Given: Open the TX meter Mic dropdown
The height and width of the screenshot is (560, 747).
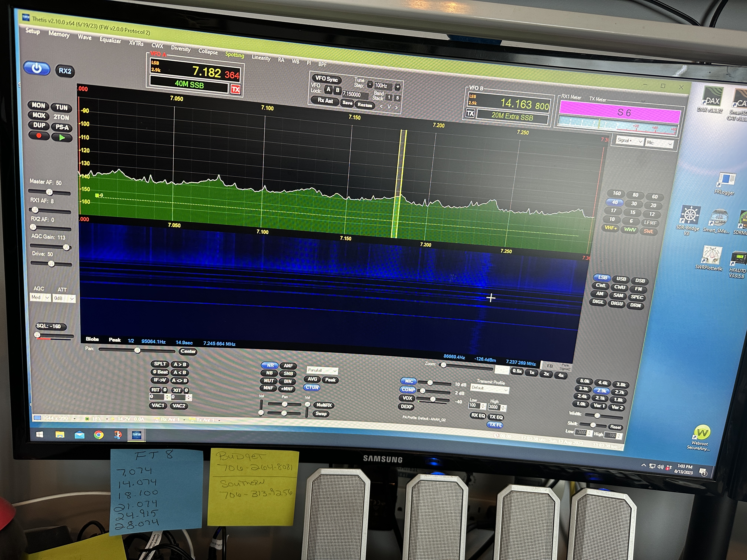Looking at the screenshot, I should pyautogui.click(x=660, y=143).
